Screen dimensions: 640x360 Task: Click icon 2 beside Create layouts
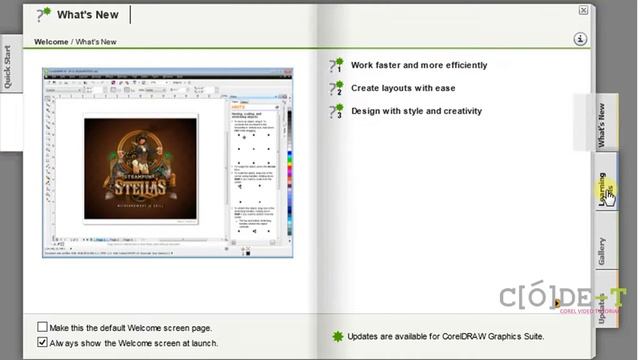coord(336,88)
